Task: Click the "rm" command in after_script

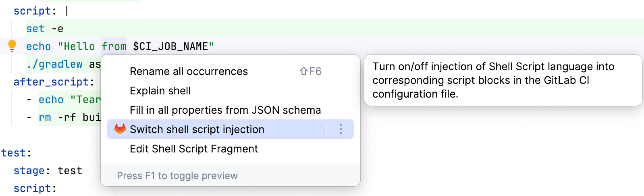Action: click(x=45, y=118)
